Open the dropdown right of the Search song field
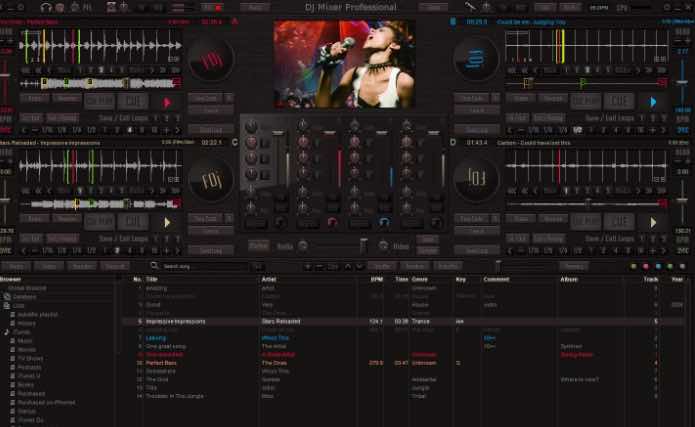Screen dimensions: 695x427 click(258, 266)
